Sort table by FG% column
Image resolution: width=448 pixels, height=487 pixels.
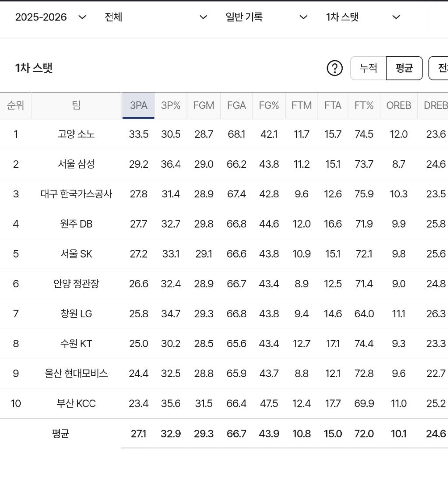point(269,106)
